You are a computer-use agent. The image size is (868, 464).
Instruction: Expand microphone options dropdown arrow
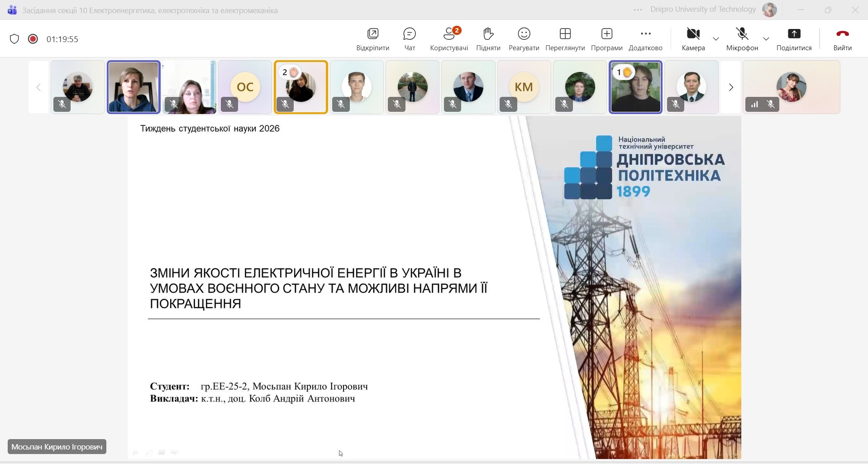point(766,39)
